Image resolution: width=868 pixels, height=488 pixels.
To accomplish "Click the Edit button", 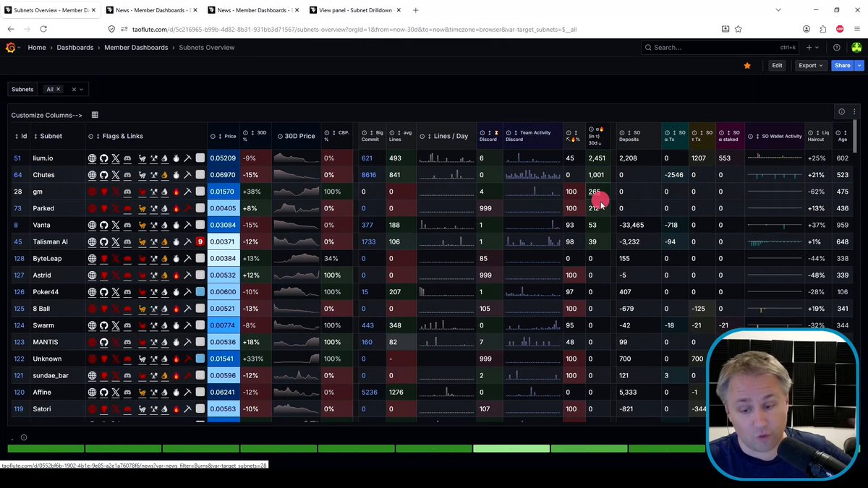I will click(777, 65).
